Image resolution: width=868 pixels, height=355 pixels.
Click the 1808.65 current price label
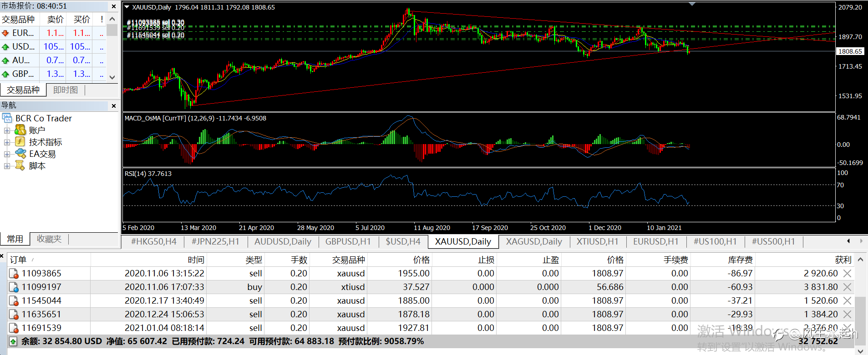tap(850, 51)
